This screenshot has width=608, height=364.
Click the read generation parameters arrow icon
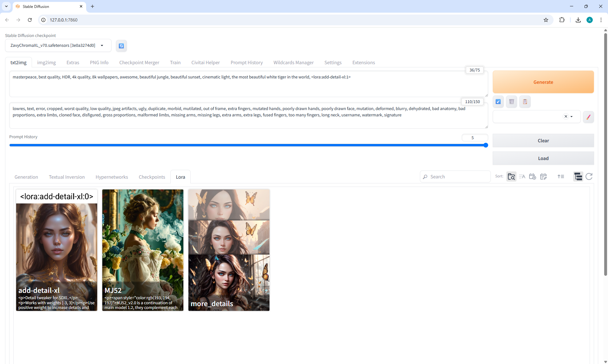pyautogui.click(x=498, y=102)
